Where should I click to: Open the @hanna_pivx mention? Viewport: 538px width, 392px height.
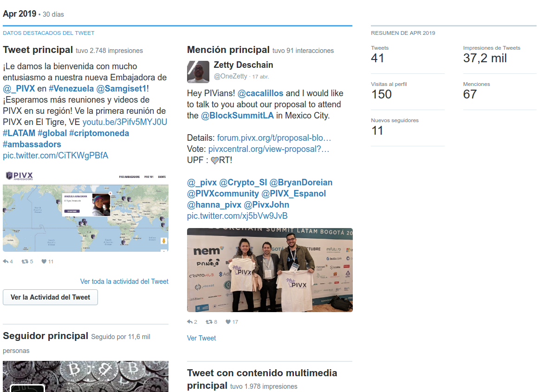click(x=214, y=205)
